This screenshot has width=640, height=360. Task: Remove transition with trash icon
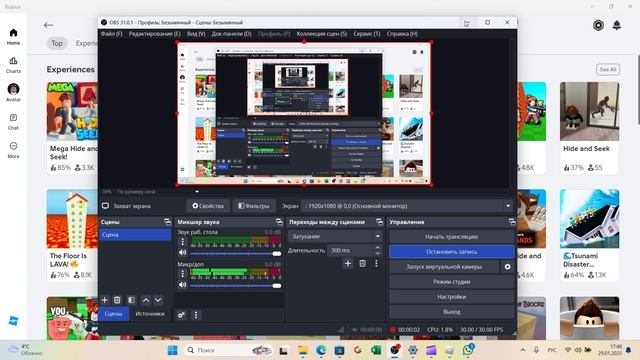pyautogui.click(x=362, y=264)
